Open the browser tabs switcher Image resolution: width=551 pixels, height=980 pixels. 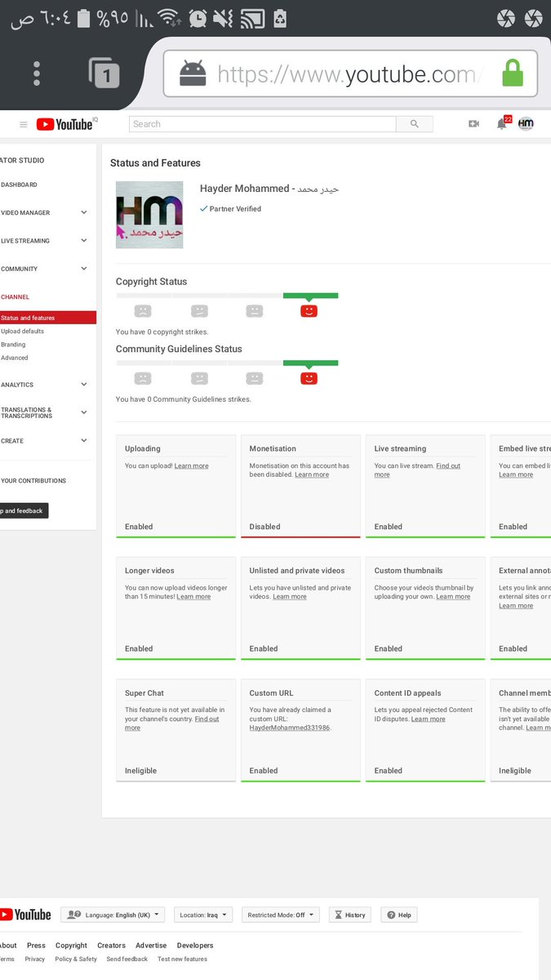104,73
